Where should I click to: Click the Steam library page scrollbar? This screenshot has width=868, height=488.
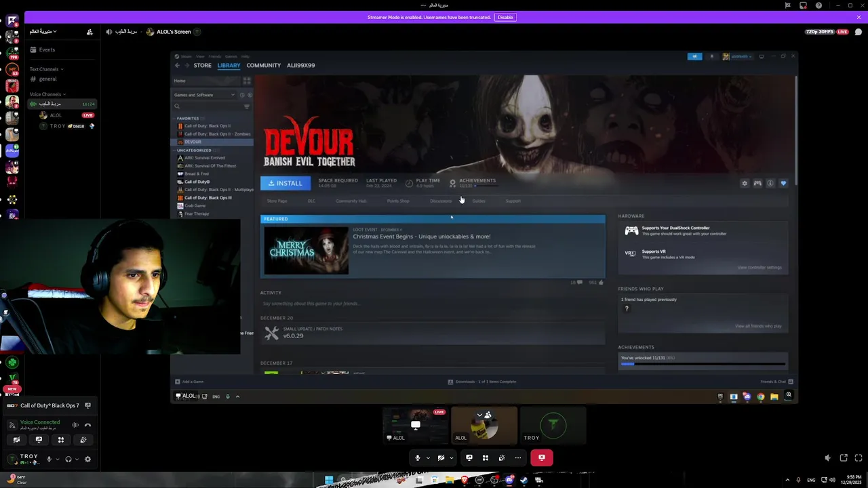tap(795, 129)
